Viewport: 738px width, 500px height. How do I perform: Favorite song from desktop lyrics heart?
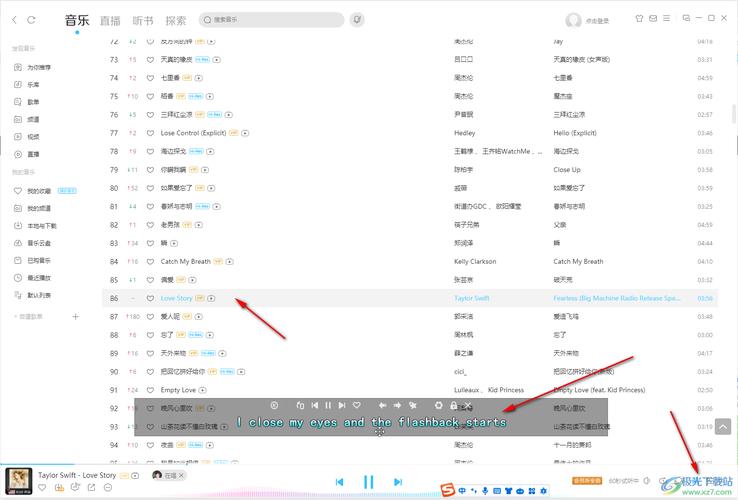[x=357, y=405]
